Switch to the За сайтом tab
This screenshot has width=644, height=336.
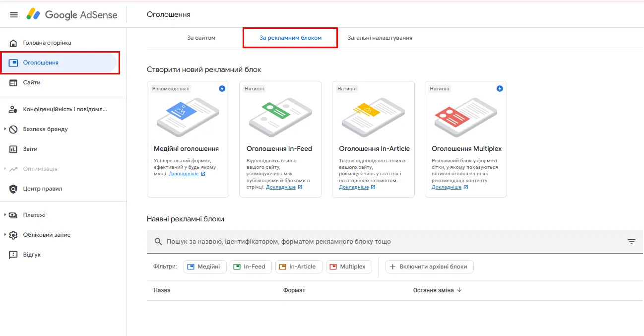[201, 38]
